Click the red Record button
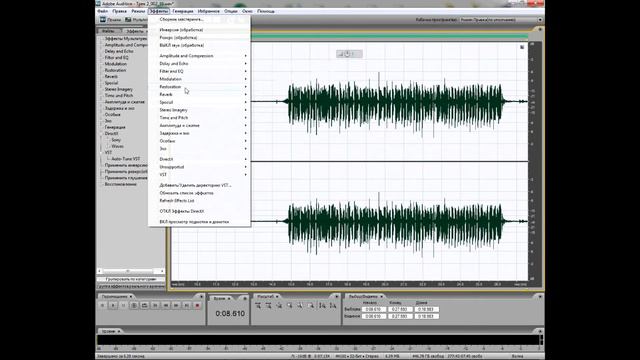Viewport: 640px width, 360px height. [x=198, y=305]
